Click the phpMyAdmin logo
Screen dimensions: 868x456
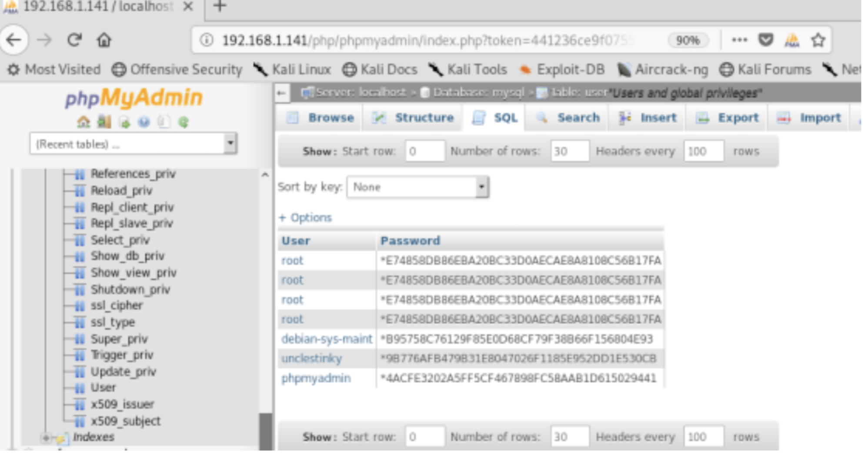click(x=134, y=97)
